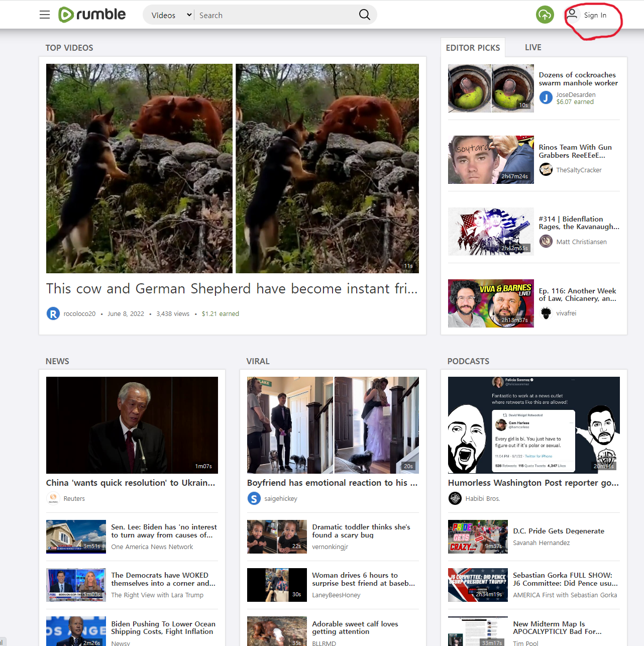
Task: Open saigehickey channel avatar
Action: [x=254, y=498]
